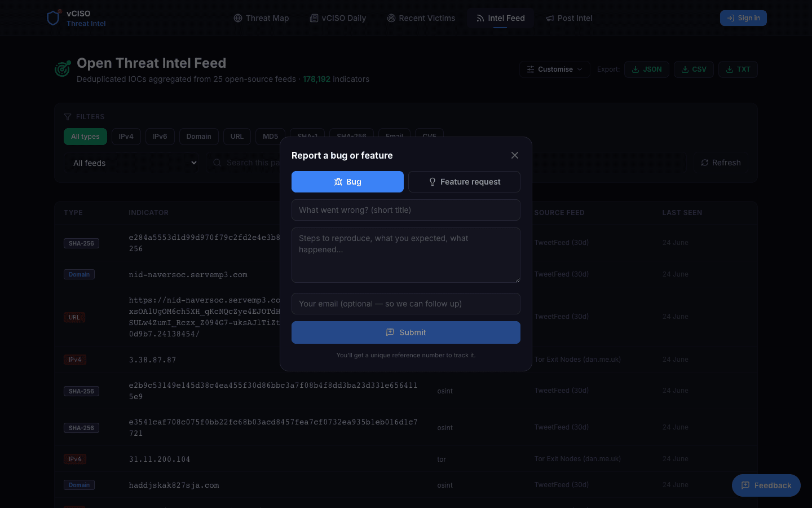Filter indicators by MD5
The height and width of the screenshot is (508, 812).
(x=271, y=137)
